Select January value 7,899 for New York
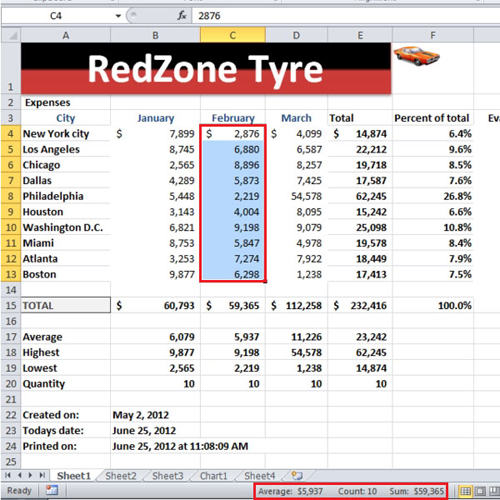The height and width of the screenshot is (500, 500). pyautogui.click(x=155, y=134)
